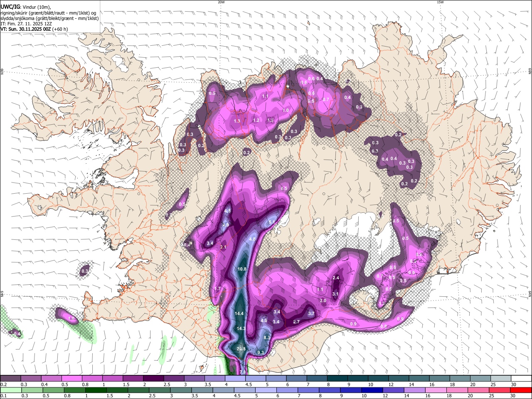Select the pale grey 25 swatch in upper legend row
The width and height of the screenshot is (532, 399).
(x=501, y=379)
